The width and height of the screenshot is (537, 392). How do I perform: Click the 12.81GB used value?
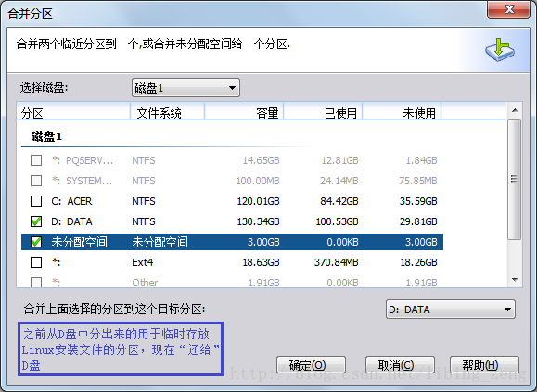pos(339,160)
